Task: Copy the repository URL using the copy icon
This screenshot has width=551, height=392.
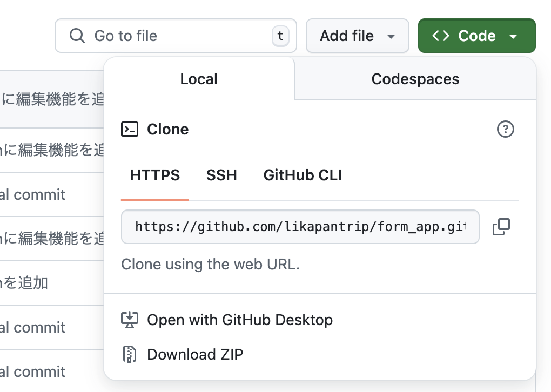Action: pos(501,227)
